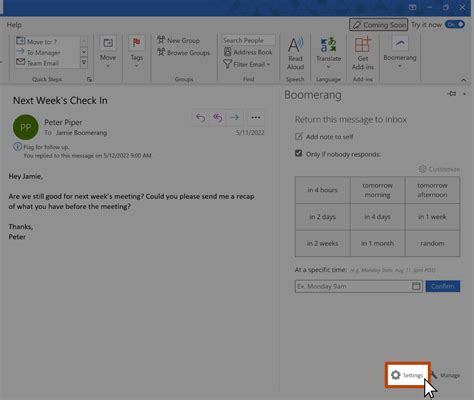The width and height of the screenshot is (474, 400).
Task: Choose 'in 1 month' option
Action: coord(377,243)
